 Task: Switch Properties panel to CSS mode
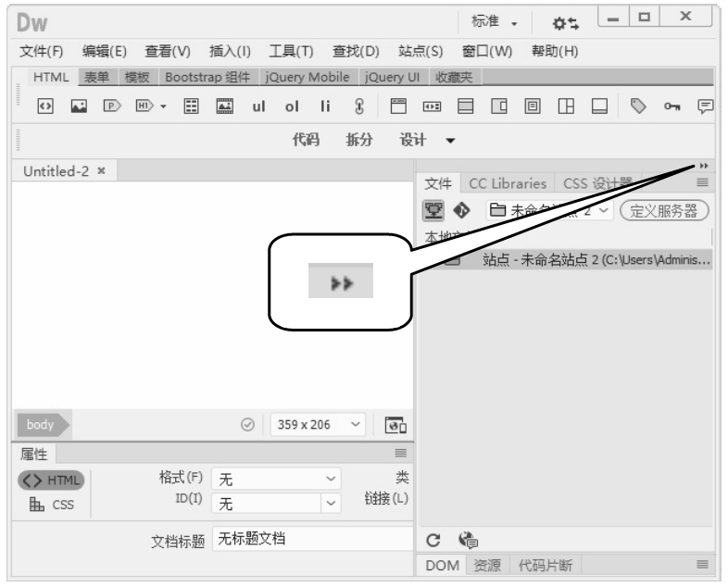coord(51,505)
